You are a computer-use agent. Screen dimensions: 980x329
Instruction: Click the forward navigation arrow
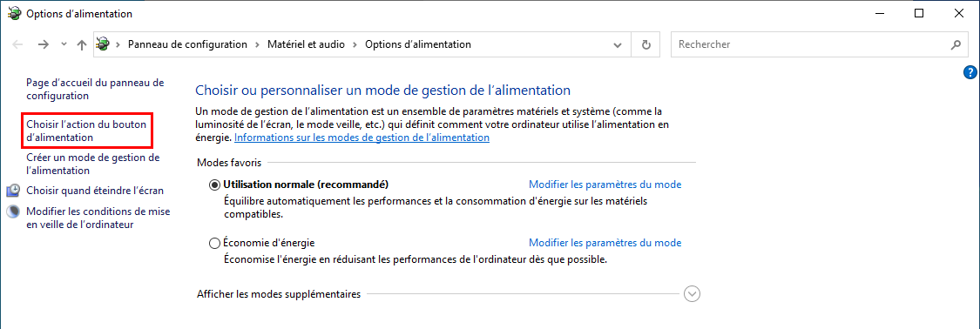(x=44, y=45)
